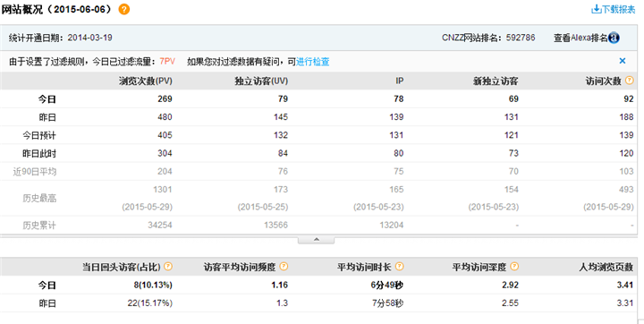Select the 浏览次数(PV) column header

tap(146, 81)
